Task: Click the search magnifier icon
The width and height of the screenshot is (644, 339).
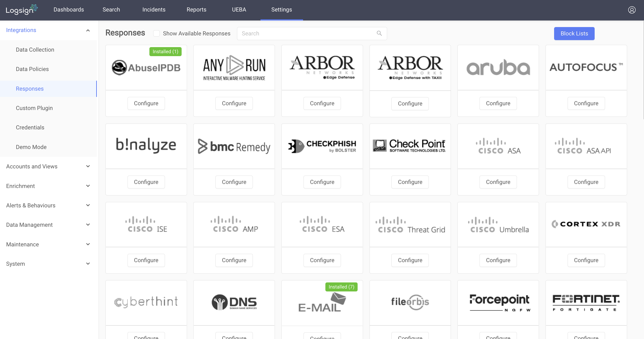Action: point(379,33)
